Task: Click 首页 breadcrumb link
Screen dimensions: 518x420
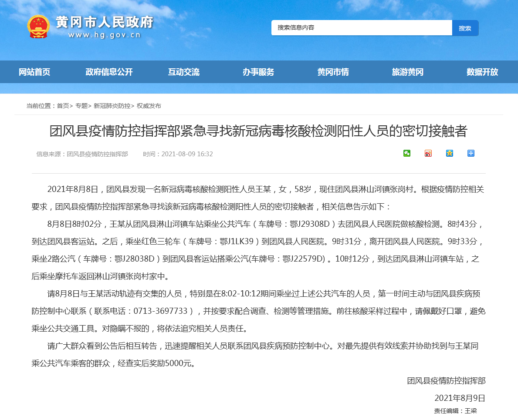Action: (63, 106)
